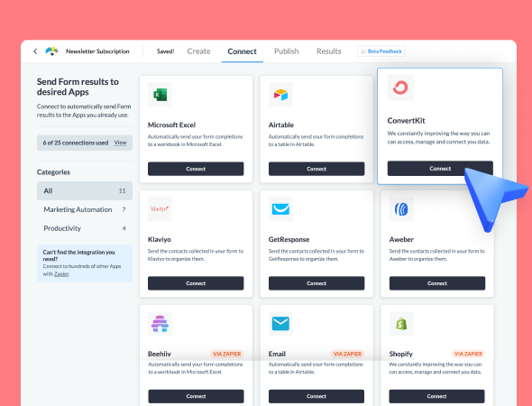Click the ConvertKit card title
This screenshot has height=406, width=532.
point(406,121)
